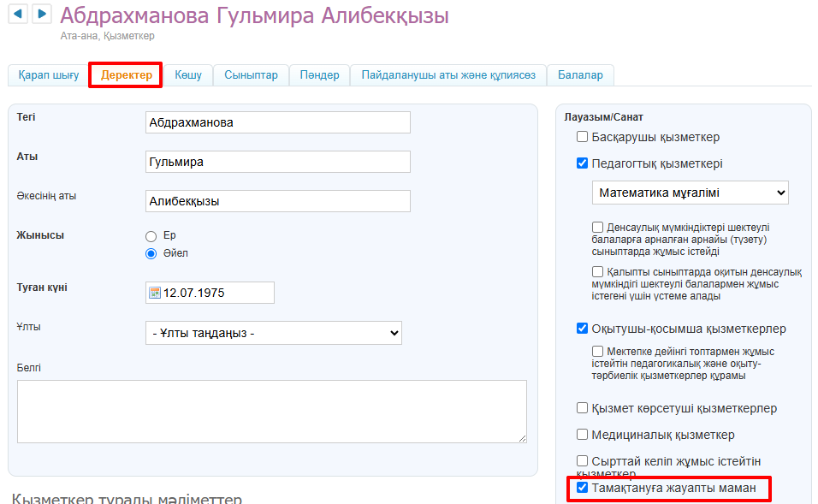Uncheck the Педагогтық қызметкері checkbox
This screenshot has height=504, width=818.
(583, 163)
